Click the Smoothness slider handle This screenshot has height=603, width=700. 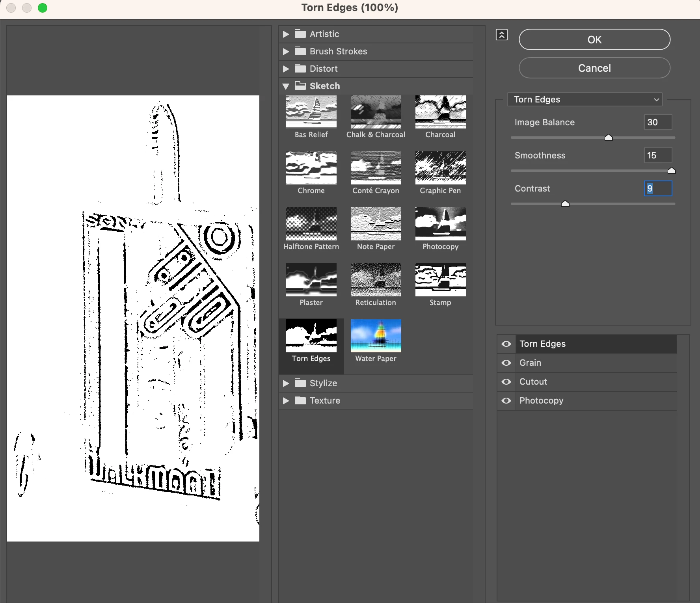click(x=672, y=170)
